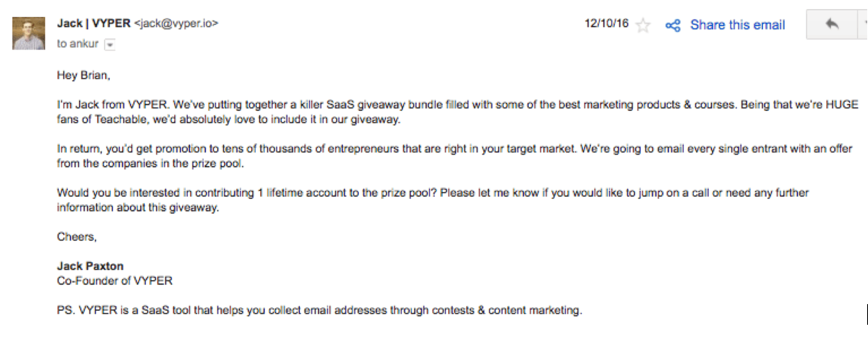
Task: Open the More options arrow beside Reply
Action: pyautogui.click(x=865, y=24)
